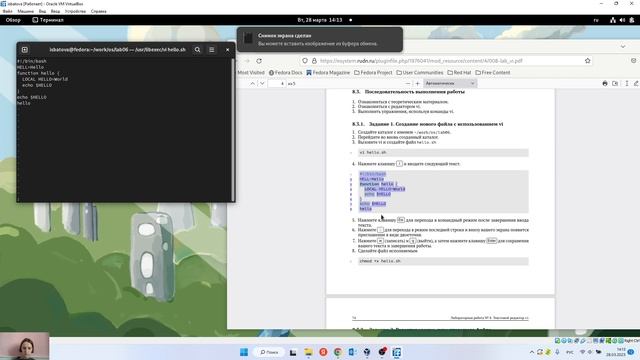Open the volume icon in GNOME bar
This screenshot has width=640, height=360.
622,20
